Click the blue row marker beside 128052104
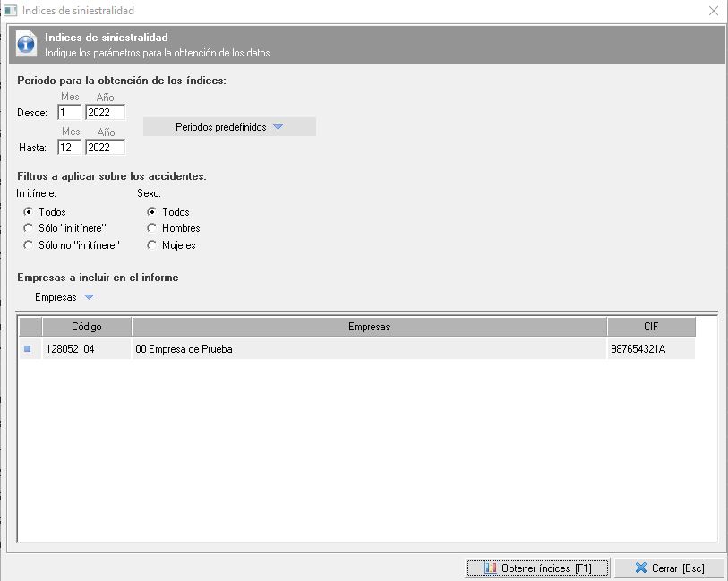Viewport: 728px width, 581px height. click(27, 349)
